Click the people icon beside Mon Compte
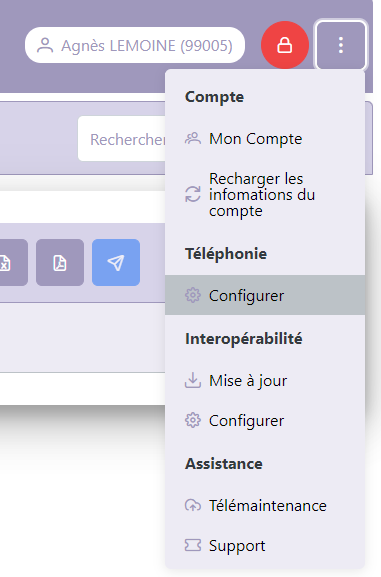 tap(193, 139)
